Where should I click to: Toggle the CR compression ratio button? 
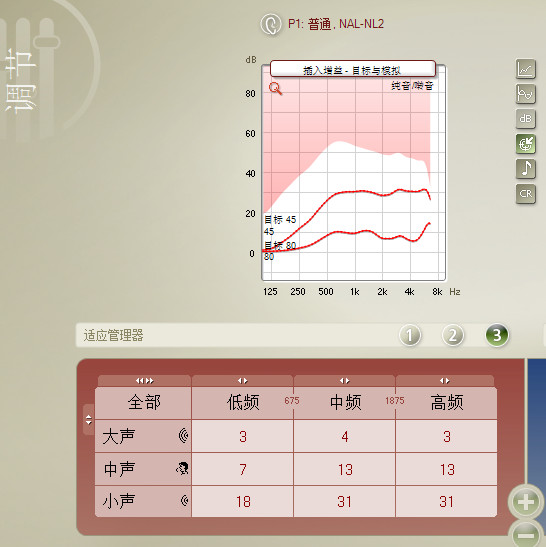tap(525, 194)
